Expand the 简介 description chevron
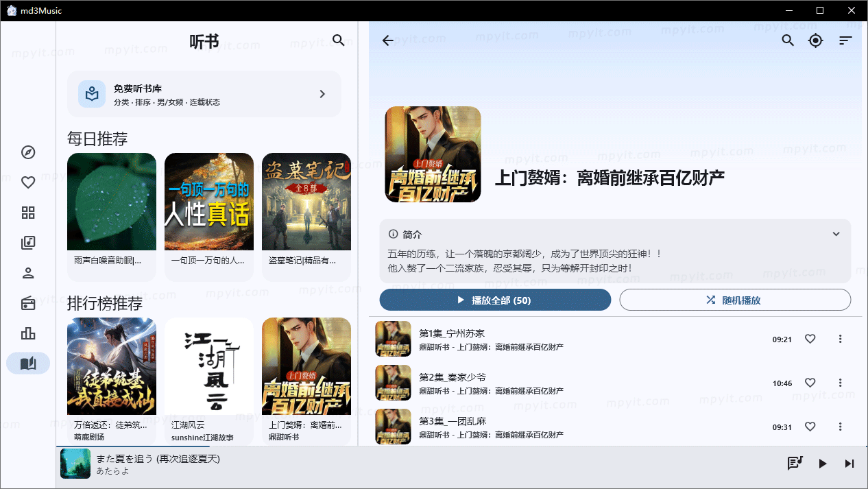Image resolution: width=868 pixels, height=489 pixels. click(x=836, y=234)
